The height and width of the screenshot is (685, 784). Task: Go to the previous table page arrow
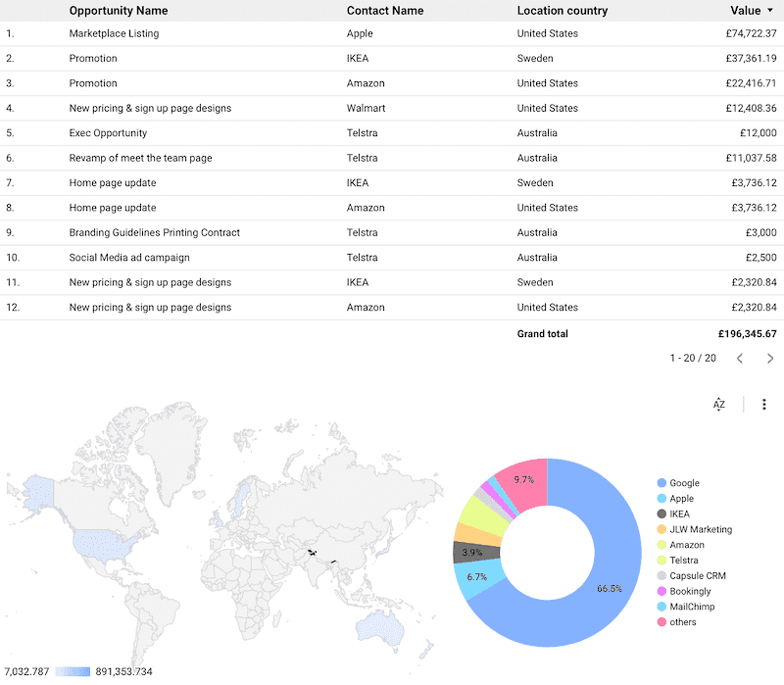coord(740,358)
